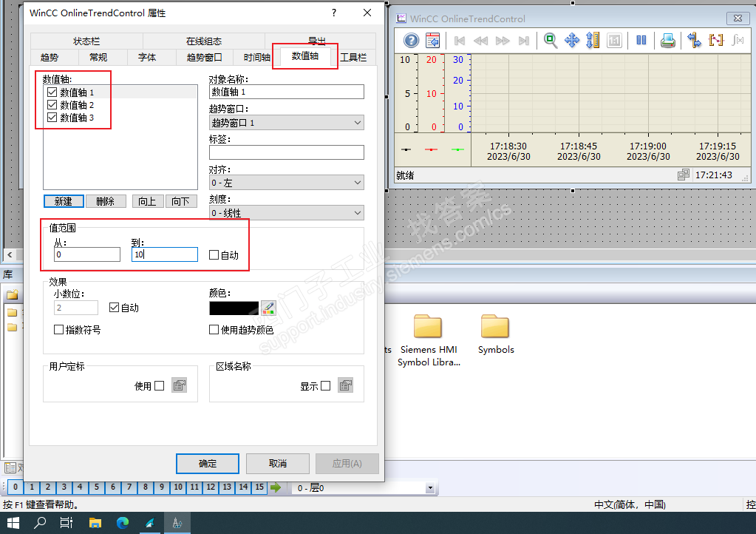Switch to the 在线组态 tab
The width and height of the screenshot is (756, 534).
coord(204,41)
